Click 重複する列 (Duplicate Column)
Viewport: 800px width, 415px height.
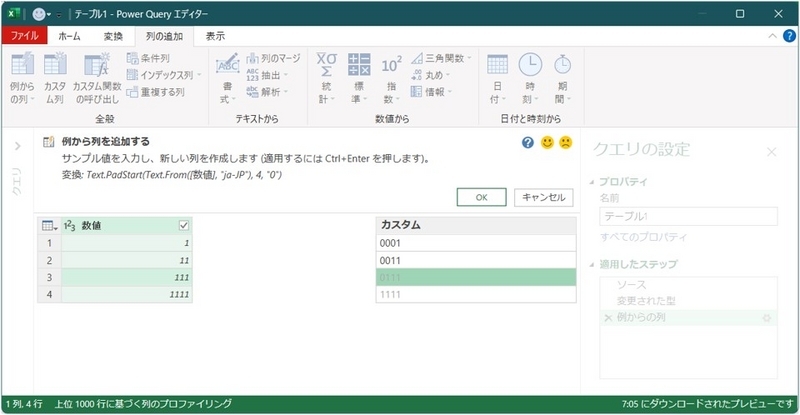[156, 92]
